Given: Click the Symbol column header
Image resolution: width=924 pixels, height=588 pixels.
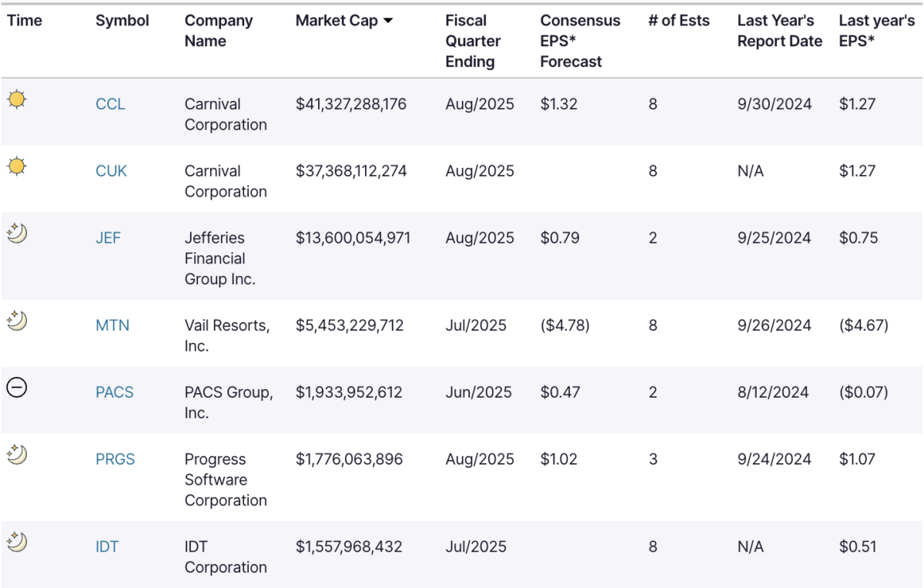Looking at the screenshot, I should [x=122, y=21].
